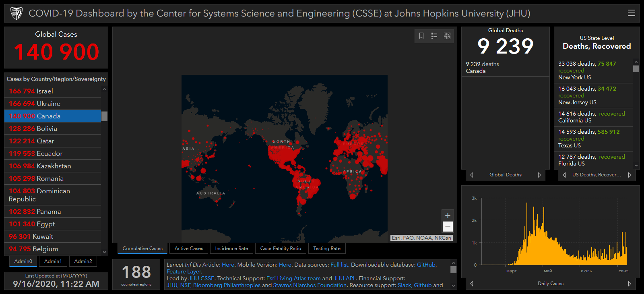The height and width of the screenshot is (294, 644).
Task: Click Texas US deaths entry
Action: (594, 139)
